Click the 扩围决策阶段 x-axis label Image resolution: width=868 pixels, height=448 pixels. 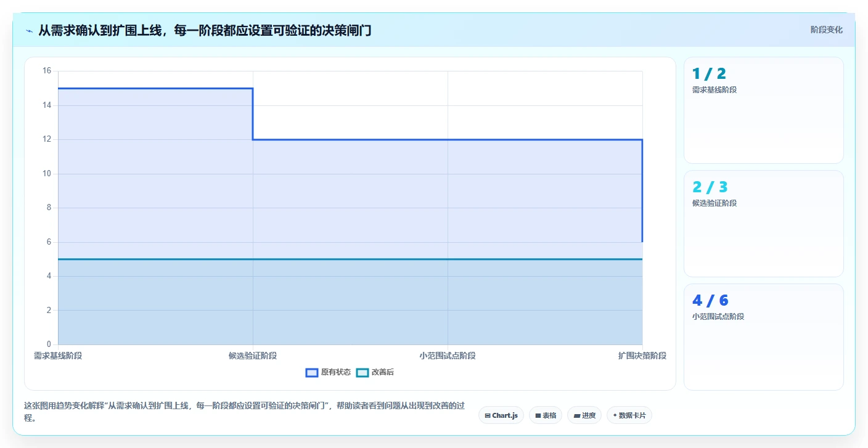(642, 356)
